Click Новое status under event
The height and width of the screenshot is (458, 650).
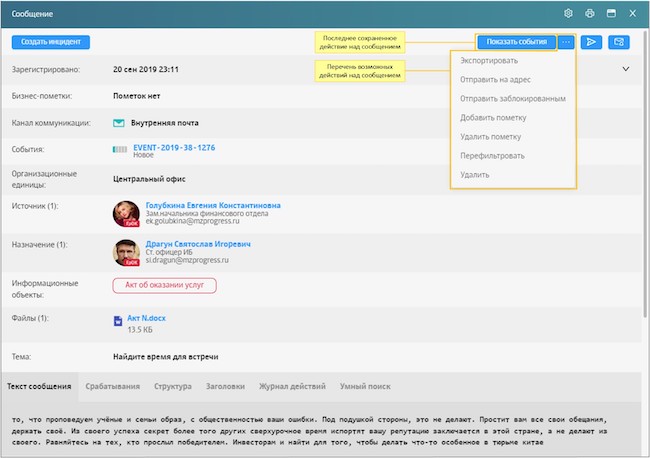[x=143, y=155]
